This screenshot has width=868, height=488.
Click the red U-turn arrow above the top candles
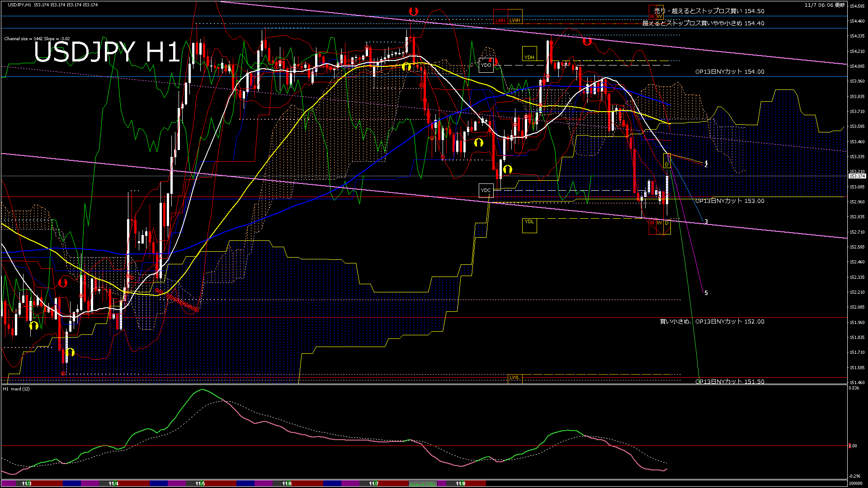click(414, 11)
